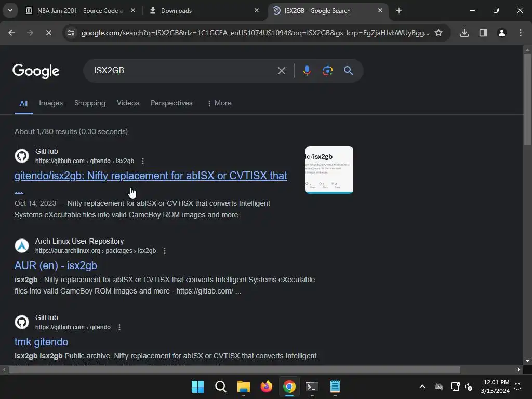532x399 pixels.
Task: Stop loading the page
Action: coord(49,33)
